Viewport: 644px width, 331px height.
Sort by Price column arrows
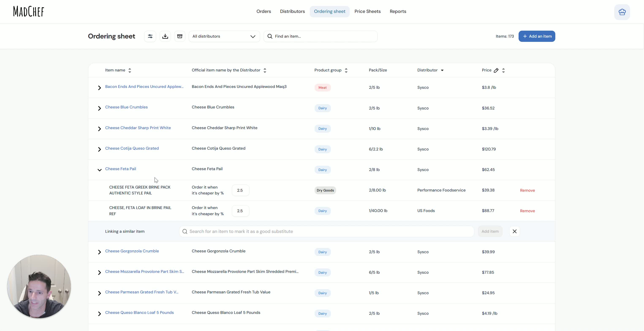(x=504, y=70)
